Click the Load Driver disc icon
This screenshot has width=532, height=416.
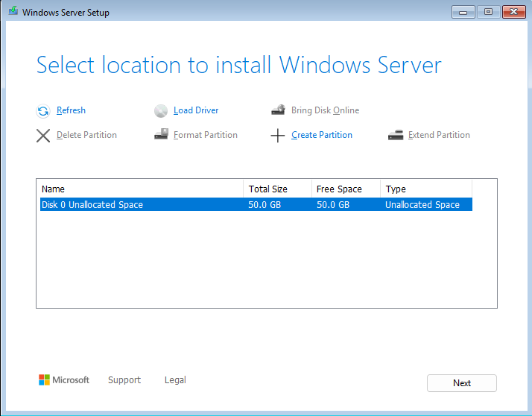[x=161, y=111]
